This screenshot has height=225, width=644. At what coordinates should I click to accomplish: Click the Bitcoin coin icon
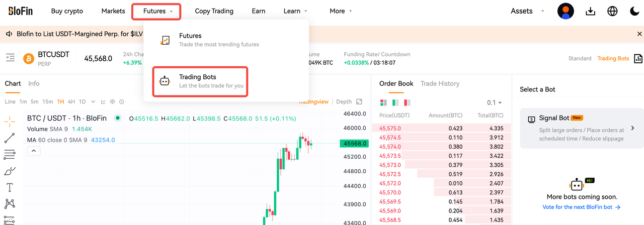coord(28,58)
